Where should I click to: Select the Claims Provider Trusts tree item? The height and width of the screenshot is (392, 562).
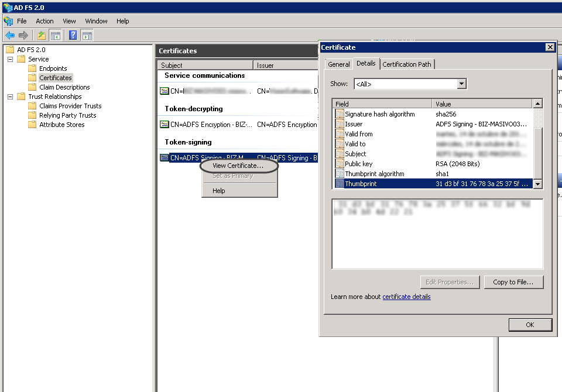tap(70, 106)
